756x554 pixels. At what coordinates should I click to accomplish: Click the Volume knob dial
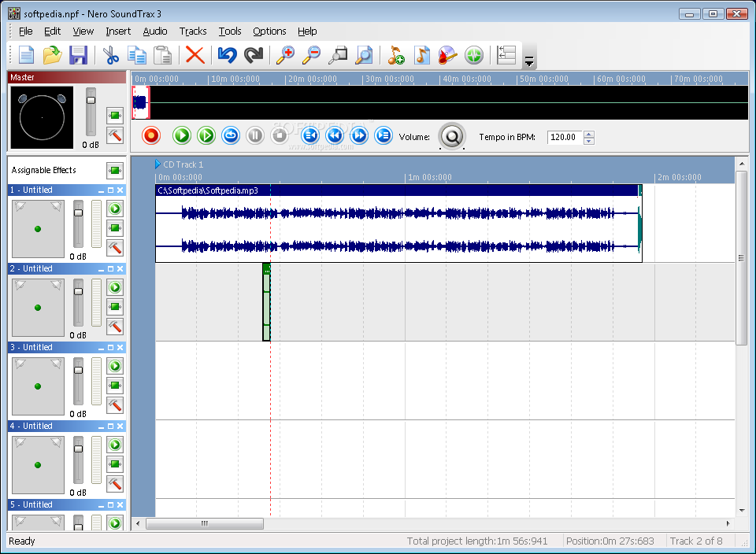coord(452,137)
